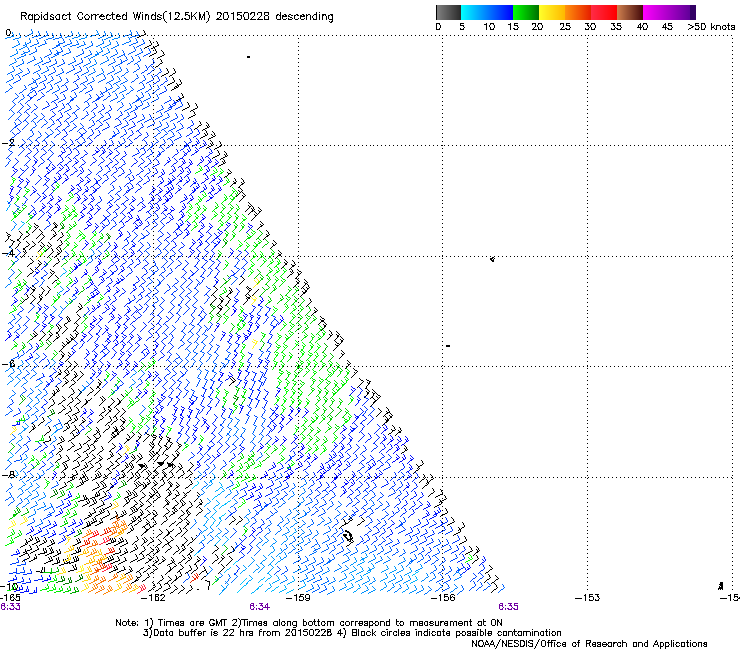Click the green 15-20 knots legend swatch
740x650 pixels.
pos(526,12)
